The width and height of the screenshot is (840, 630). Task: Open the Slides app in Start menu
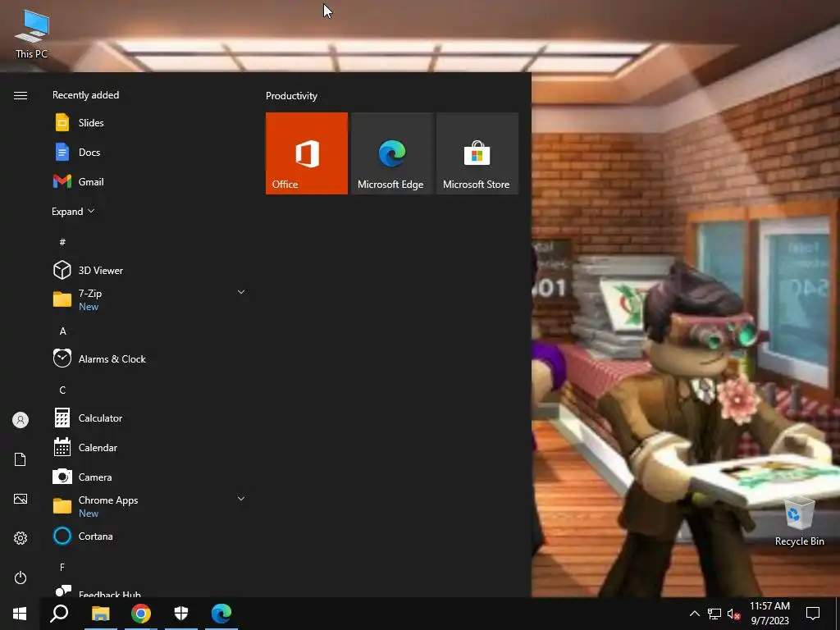coord(150,123)
